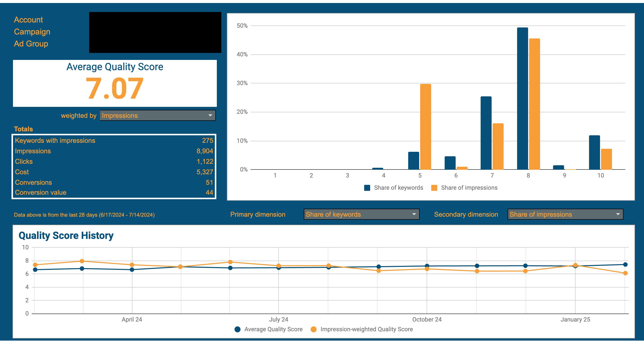Click the 7.07 average quality score value
Viewport: 644px width, 341px height.
[114, 88]
